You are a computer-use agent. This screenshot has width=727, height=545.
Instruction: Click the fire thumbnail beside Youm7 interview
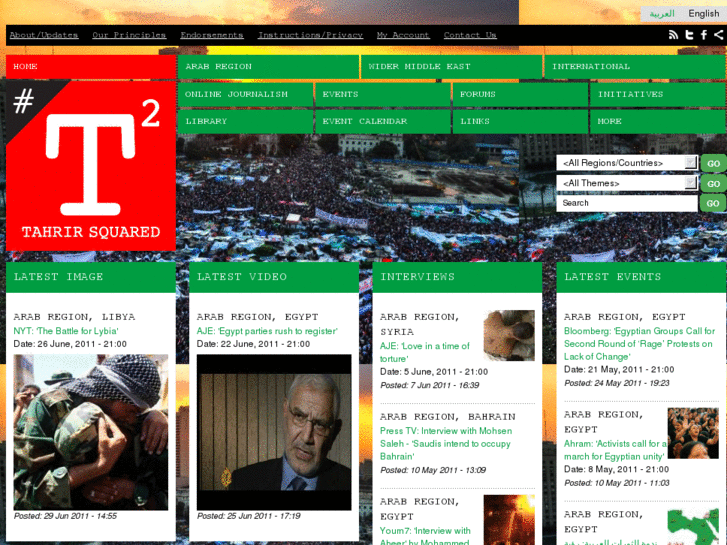[x=509, y=520]
